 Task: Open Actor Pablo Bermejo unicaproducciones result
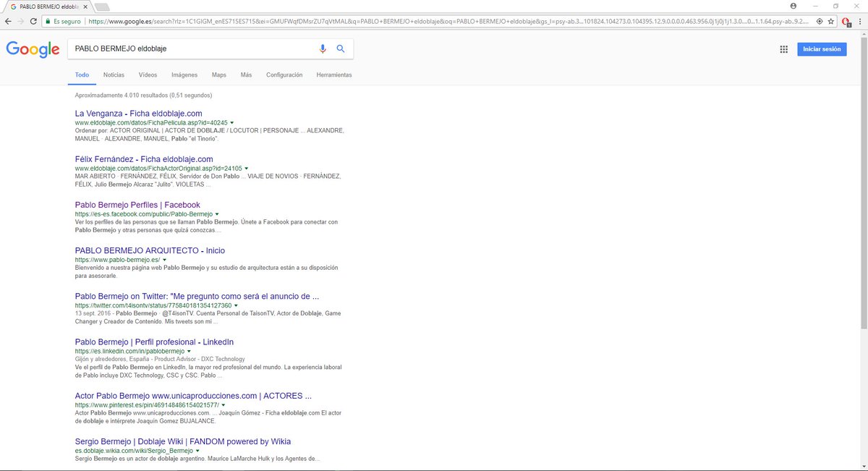click(193, 396)
